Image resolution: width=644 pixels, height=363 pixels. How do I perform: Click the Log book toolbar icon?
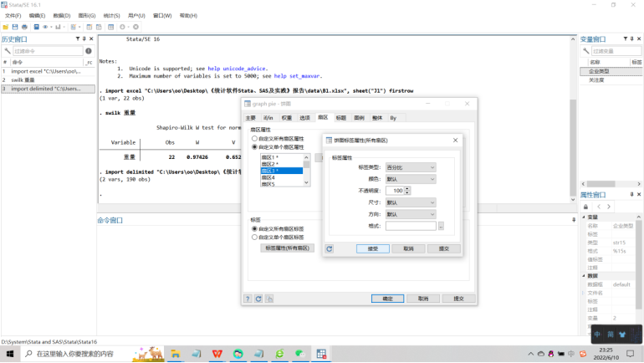click(x=37, y=27)
